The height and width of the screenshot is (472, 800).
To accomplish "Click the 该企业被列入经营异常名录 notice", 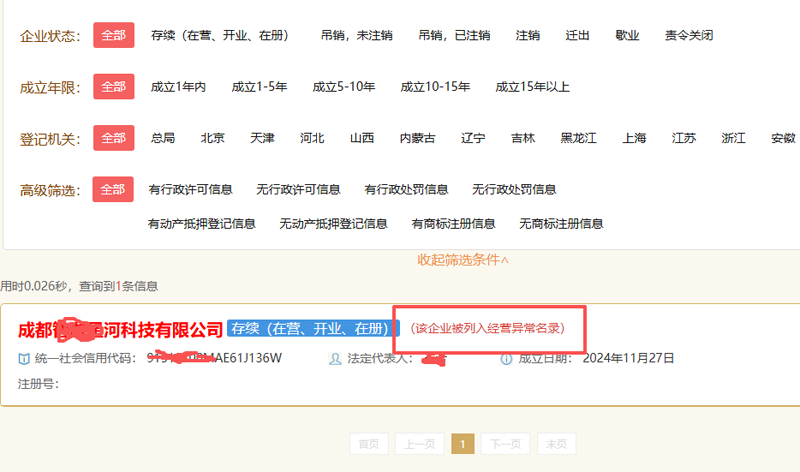I will pos(487,328).
